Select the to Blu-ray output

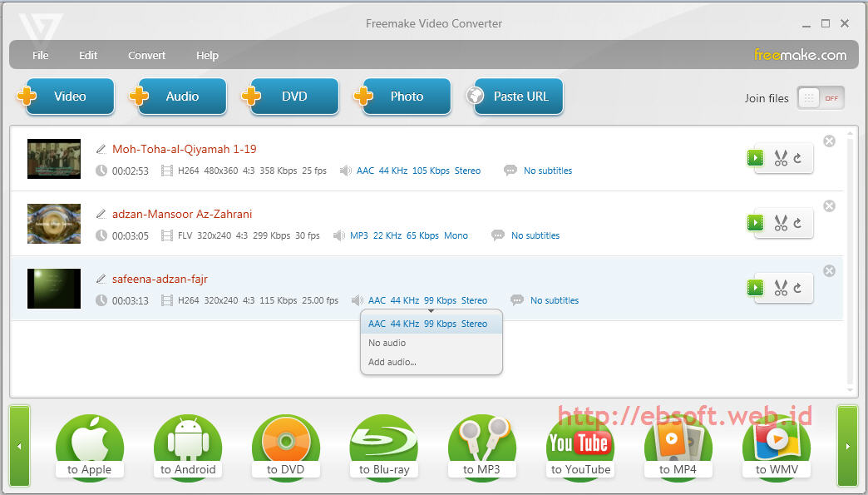point(383,448)
